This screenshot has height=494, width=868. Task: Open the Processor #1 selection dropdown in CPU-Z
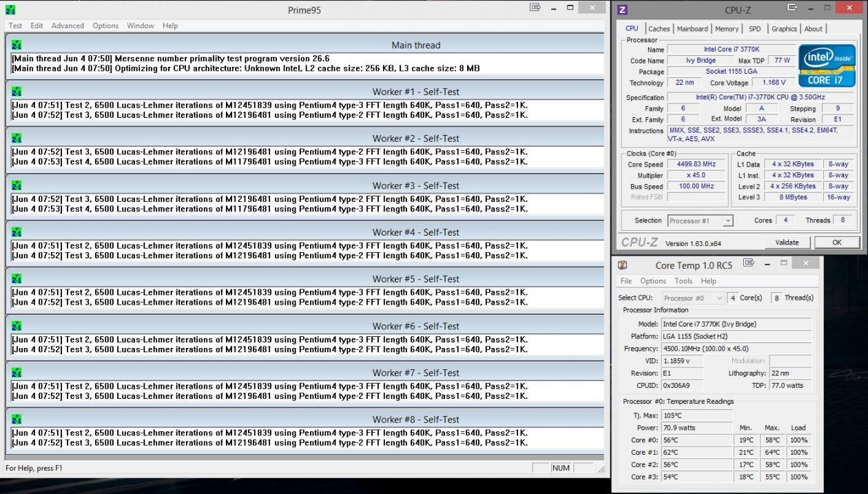[701, 220]
